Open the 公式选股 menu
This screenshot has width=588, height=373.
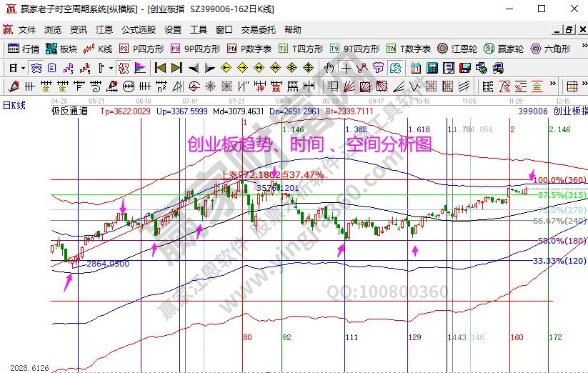(139, 30)
